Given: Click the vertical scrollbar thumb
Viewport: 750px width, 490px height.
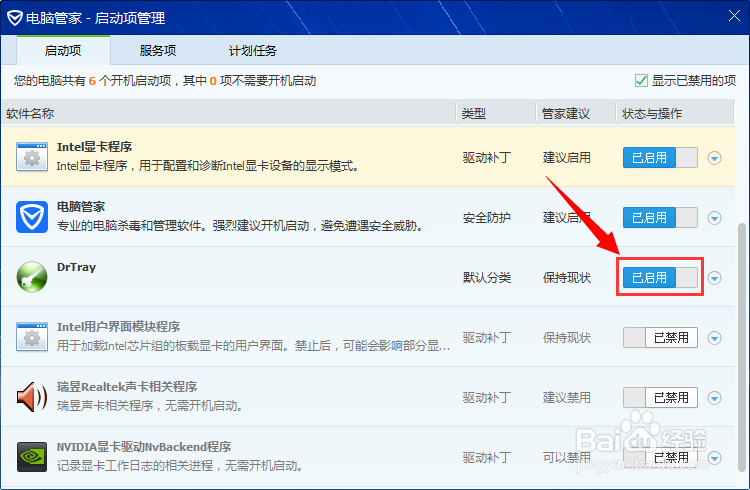Looking at the screenshot, I should [741, 347].
